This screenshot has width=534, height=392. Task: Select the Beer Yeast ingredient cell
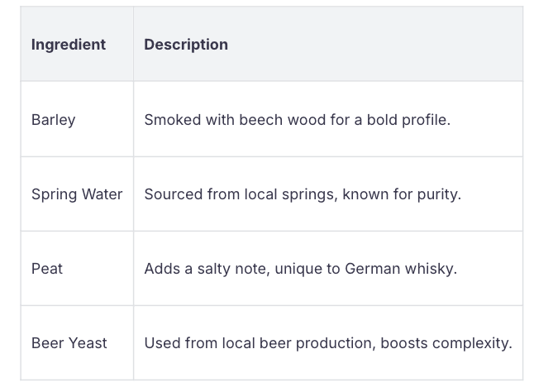tap(69, 343)
